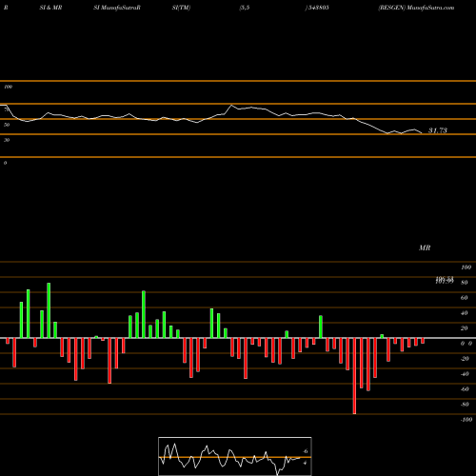476x476 pixels.
Task: Click the 20 label on MR axis
Action: 465,328
